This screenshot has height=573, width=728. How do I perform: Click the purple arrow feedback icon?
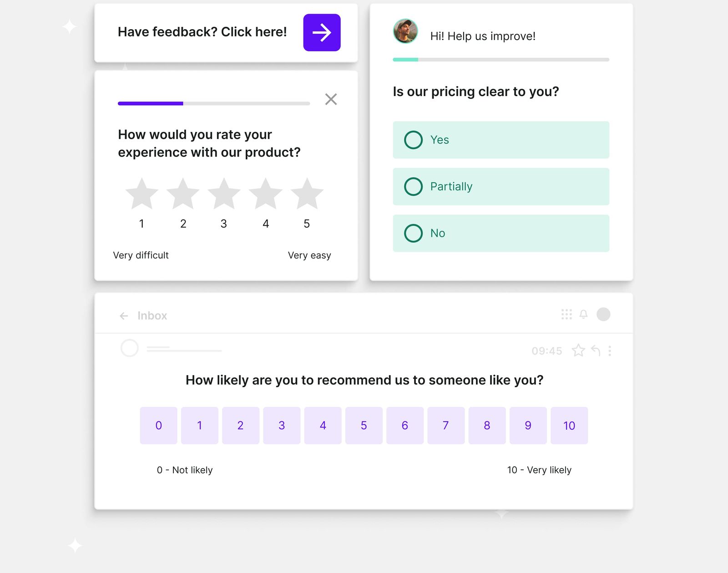pos(321,32)
